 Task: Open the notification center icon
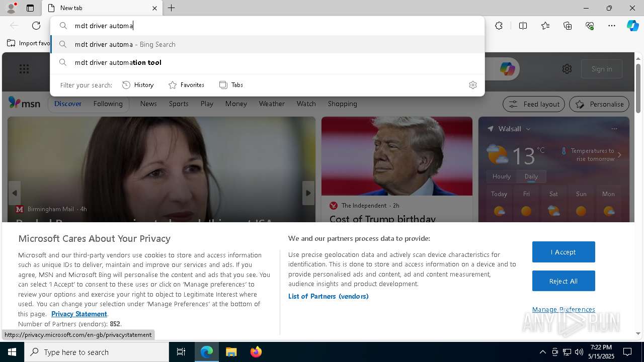pyautogui.click(x=627, y=352)
